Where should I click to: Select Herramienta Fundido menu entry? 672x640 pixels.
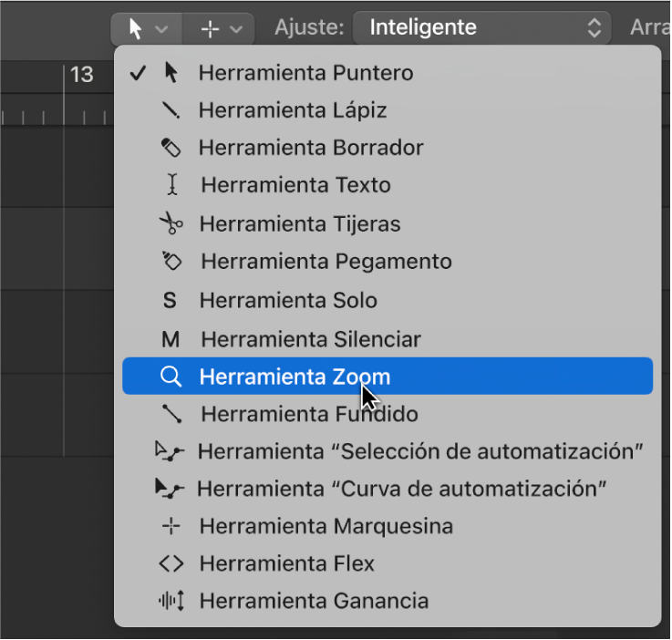(x=308, y=414)
